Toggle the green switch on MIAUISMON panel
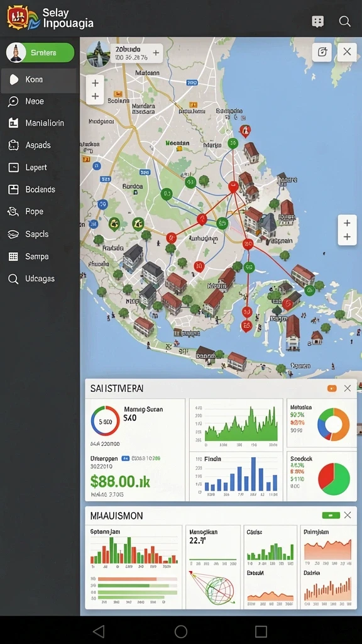362x644 pixels. (331, 515)
